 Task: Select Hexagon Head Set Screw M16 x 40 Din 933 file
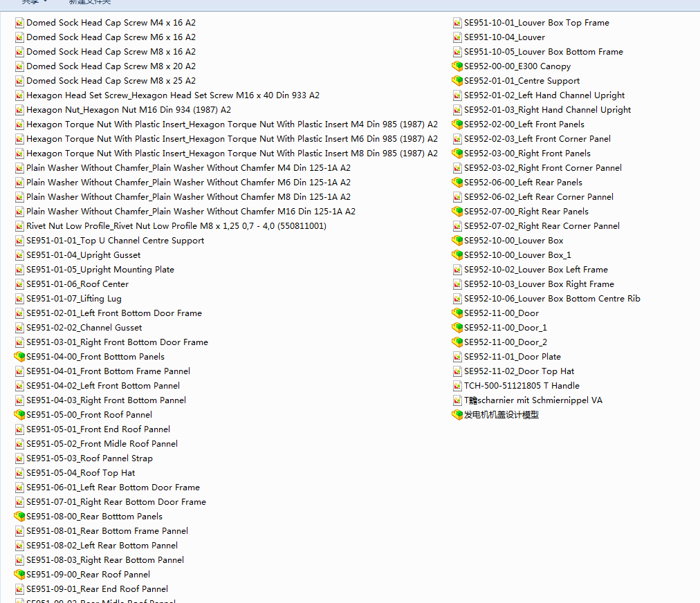(x=173, y=95)
